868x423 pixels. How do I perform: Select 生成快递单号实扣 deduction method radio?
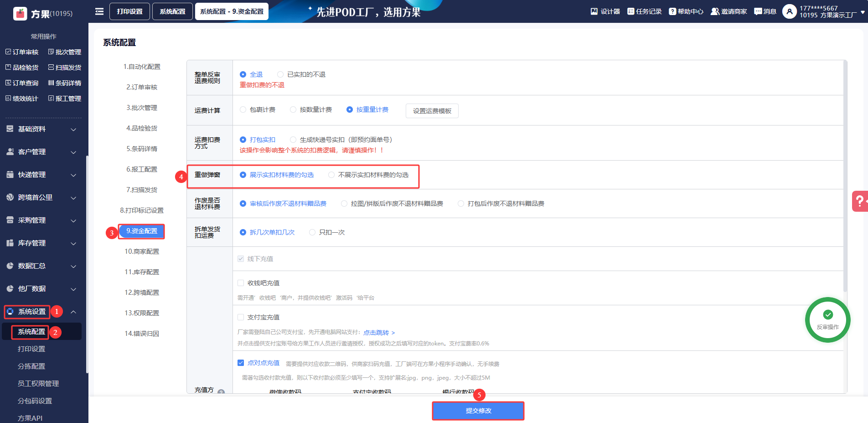[x=293, y=140]
